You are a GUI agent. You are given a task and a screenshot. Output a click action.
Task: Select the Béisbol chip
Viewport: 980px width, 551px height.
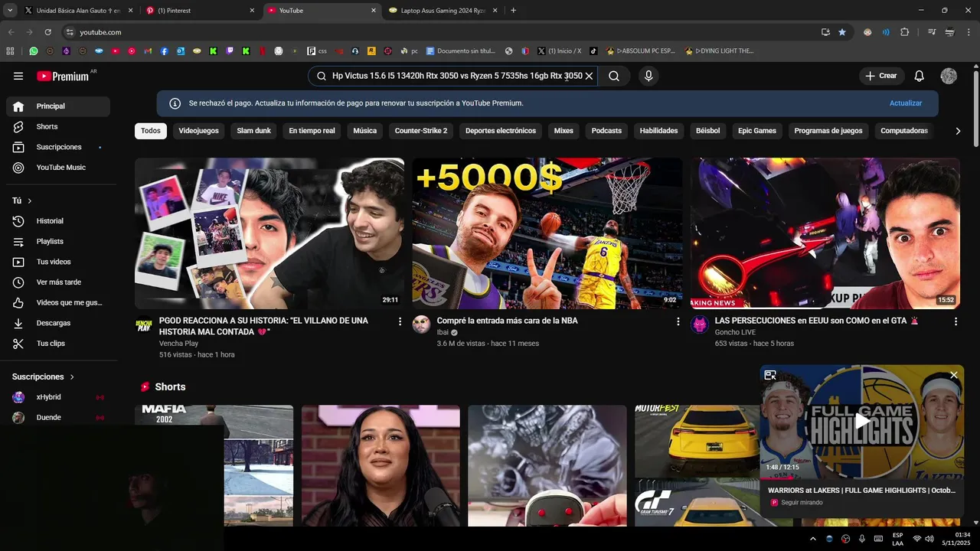(x=707, y=131)
